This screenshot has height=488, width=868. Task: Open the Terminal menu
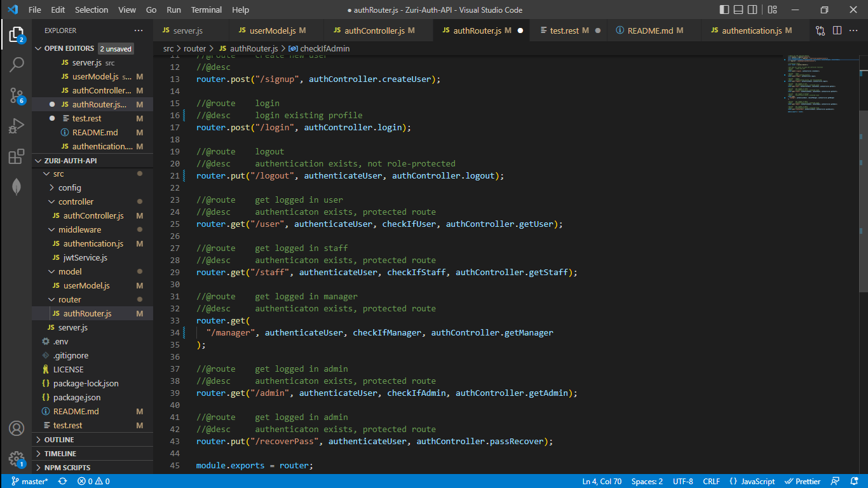coord(206,10)
